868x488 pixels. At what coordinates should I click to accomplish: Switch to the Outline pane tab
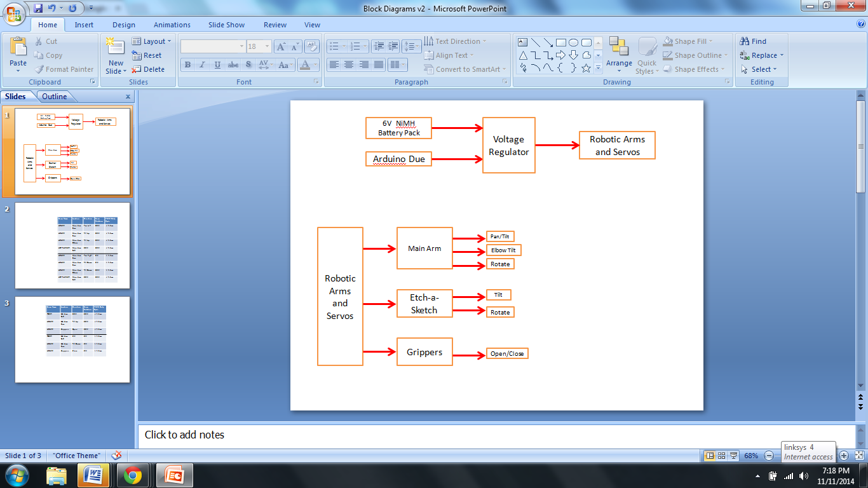55,97
